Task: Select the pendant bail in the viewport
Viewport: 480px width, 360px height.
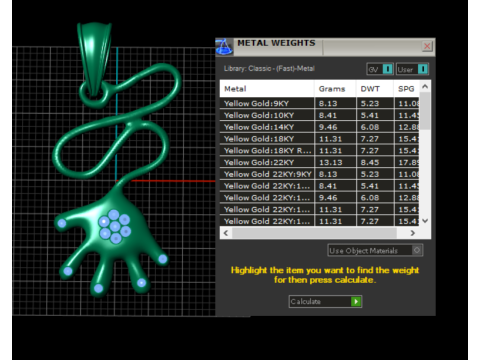Action: (x=94, y=58)
